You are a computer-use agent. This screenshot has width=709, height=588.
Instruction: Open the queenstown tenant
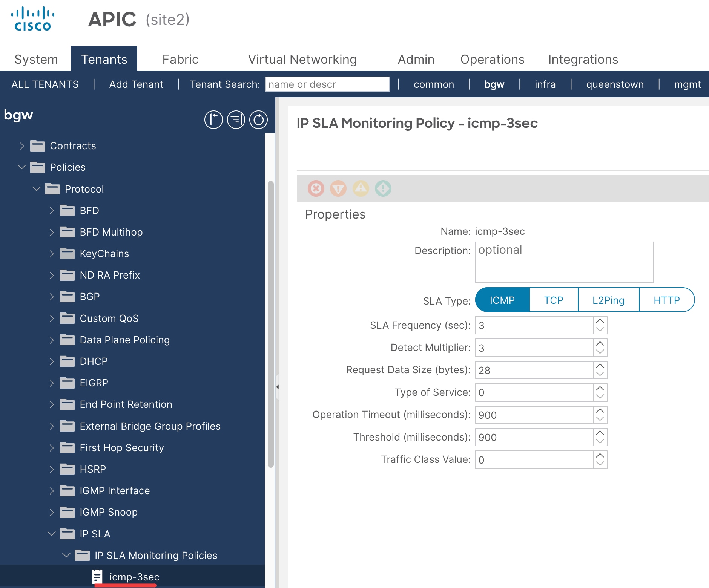coord(615,84)
